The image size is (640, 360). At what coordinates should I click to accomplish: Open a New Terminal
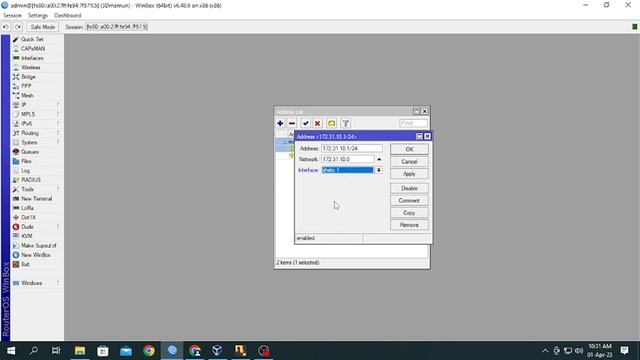point(36,199)
